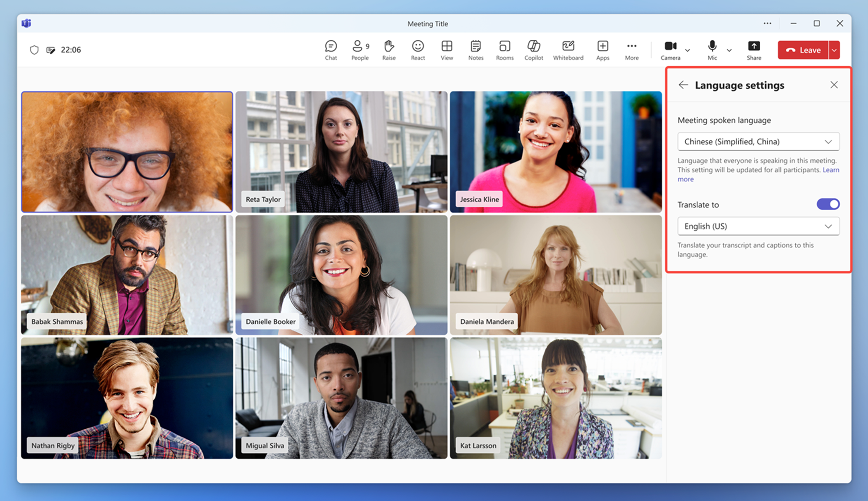Go back from Language settings
This screenshot has height=501, width=868.
click(683, 85)
